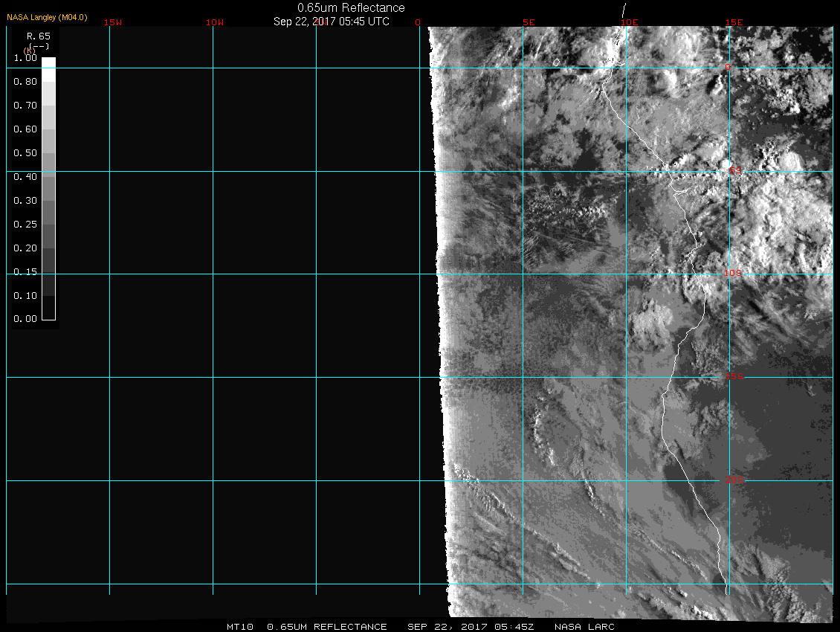Click the '10S' latitude label
This screenshot has height=632, width=840.
(x=733, y=274)
